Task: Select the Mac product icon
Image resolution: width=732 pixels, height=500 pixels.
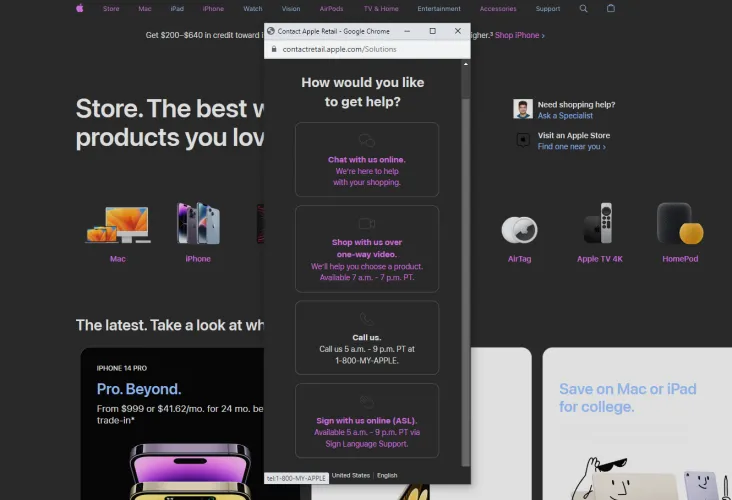Action: coord(118,225)
